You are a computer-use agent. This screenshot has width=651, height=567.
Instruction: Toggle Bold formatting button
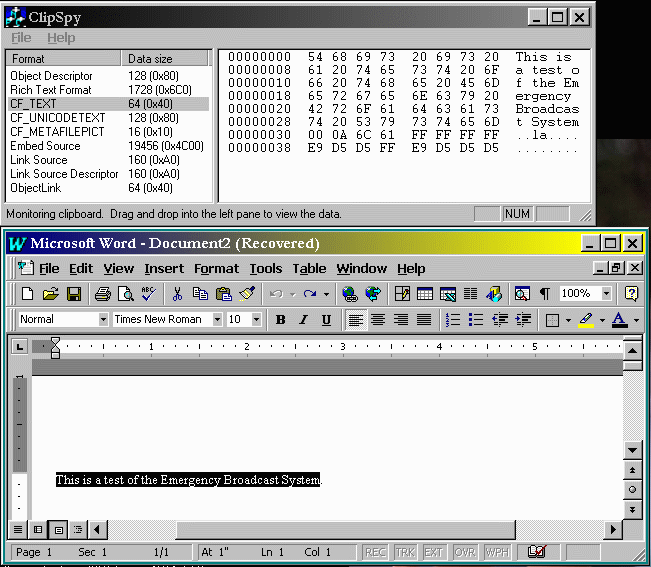point(281,320)
